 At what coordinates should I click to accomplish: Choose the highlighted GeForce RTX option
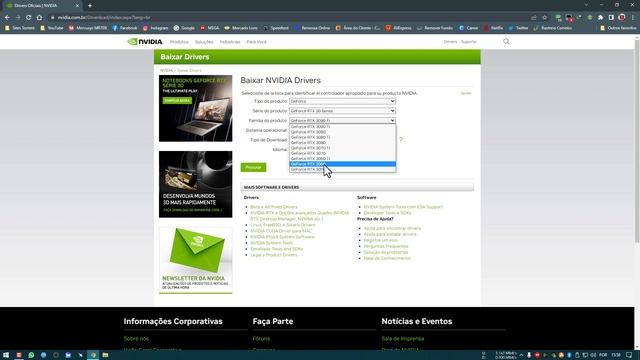pos(342,164)
